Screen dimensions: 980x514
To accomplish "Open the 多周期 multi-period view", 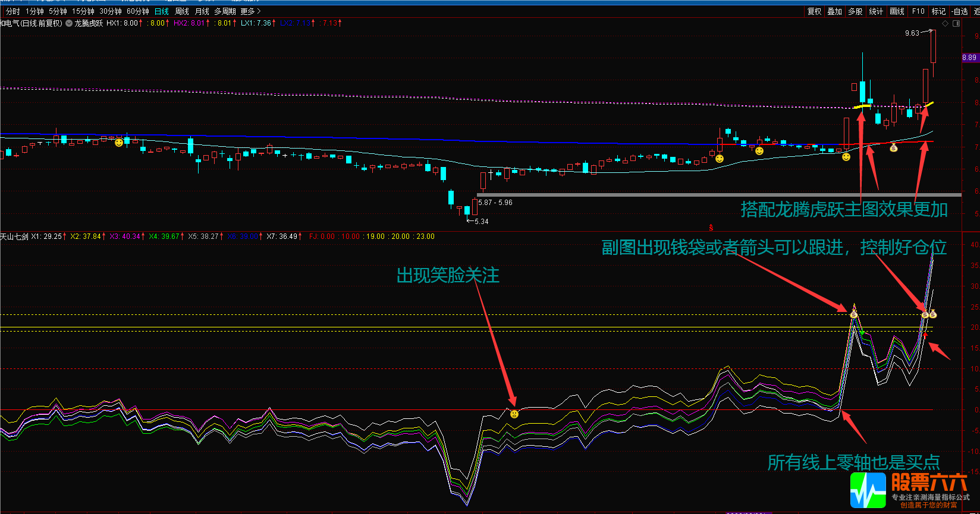I will (225, 11).
